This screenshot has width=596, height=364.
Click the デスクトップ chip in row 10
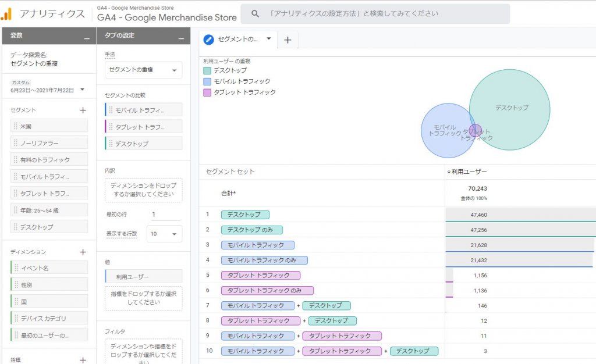click(x=414, y=351)
